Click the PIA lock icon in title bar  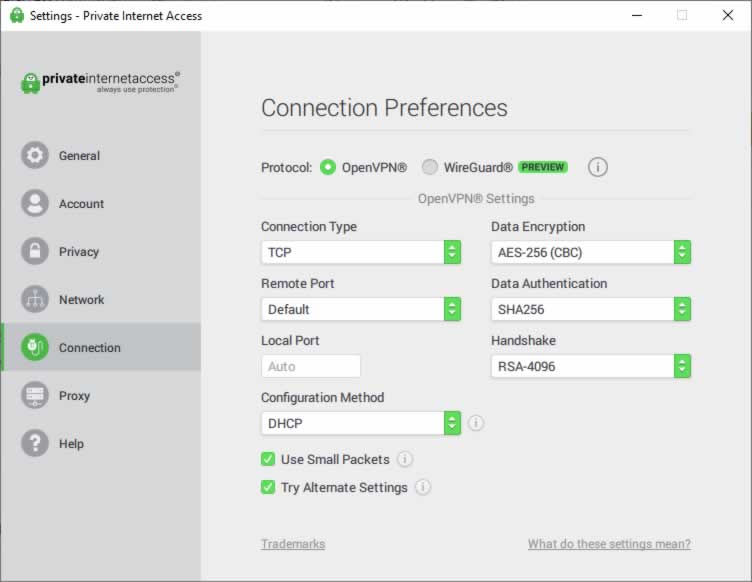tap(17, 15)
